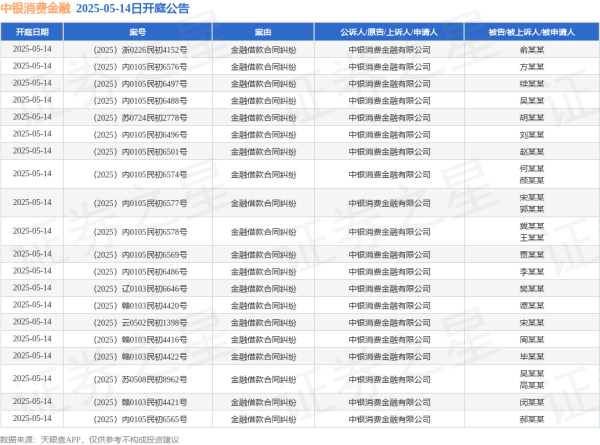Click defendant 闵某某
This screenshot has width=600, height=445.
tap(532, 402)
